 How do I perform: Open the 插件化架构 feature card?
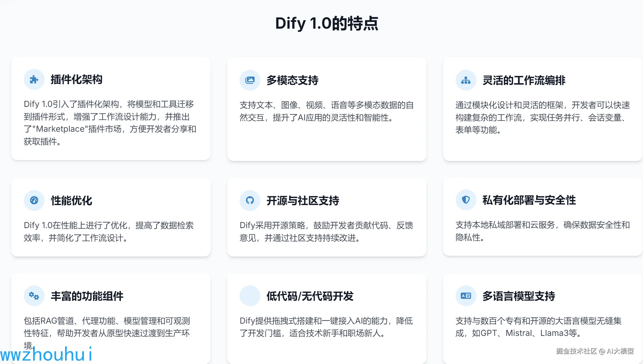76,80
